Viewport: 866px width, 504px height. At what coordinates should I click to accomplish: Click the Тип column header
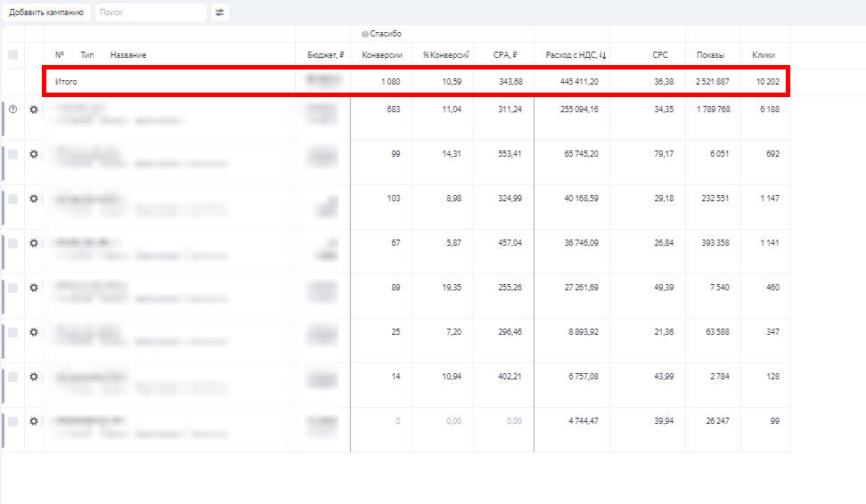(x=87, y=54)
